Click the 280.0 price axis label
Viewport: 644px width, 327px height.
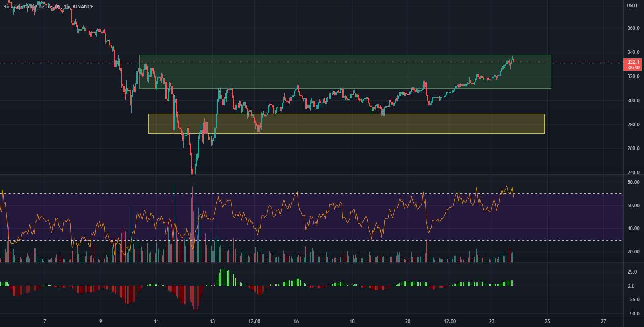click(633, 125)
